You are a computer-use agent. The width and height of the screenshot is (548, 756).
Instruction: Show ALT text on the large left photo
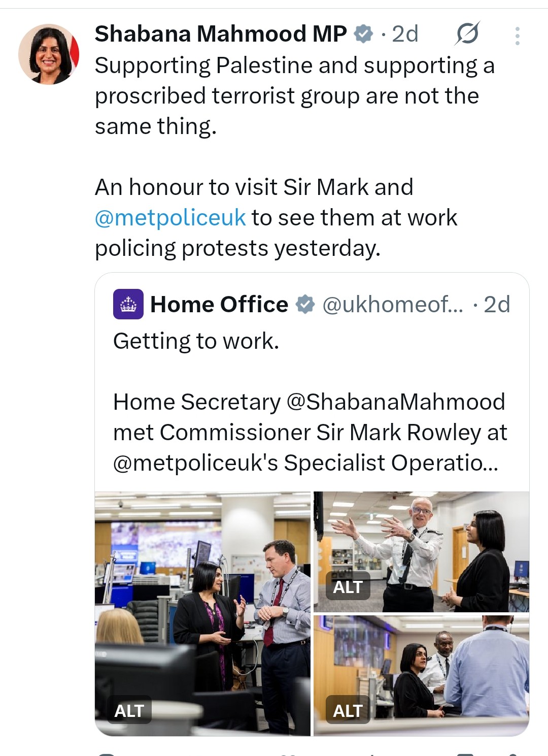tap(129, 710)
